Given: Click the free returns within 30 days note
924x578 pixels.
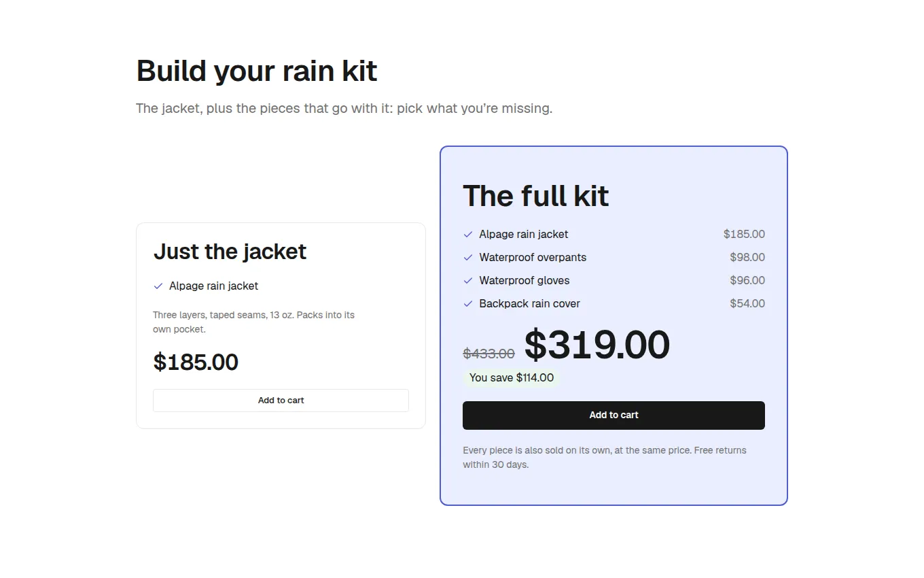Looking at the screenshot, I should pyautogui.click(x=605, y=458).
